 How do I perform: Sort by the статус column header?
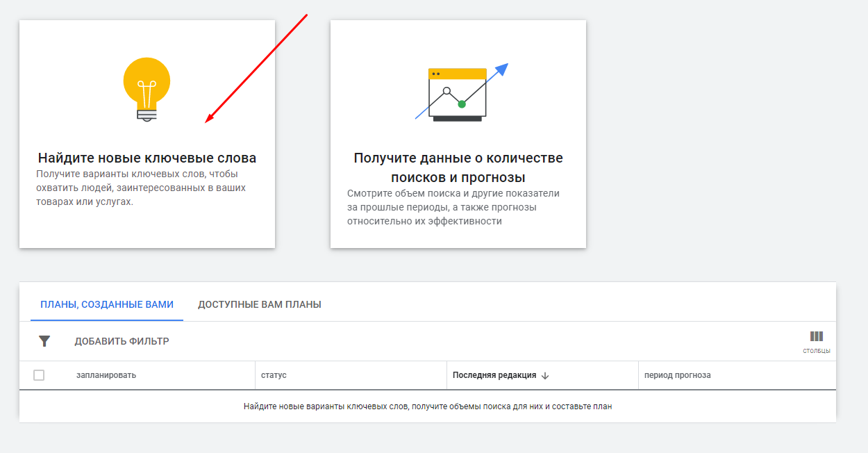point(274,375)
